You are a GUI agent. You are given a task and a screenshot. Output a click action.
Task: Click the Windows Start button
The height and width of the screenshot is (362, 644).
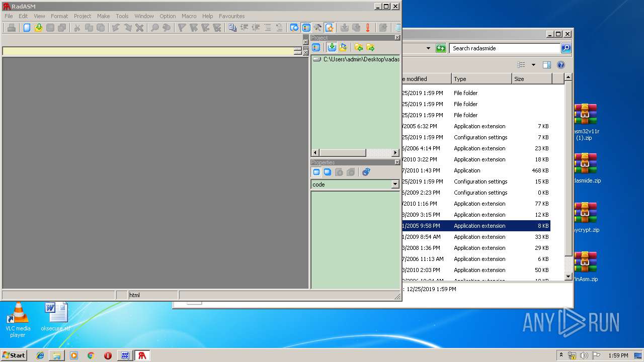pyautogui.click(x=14, y=355)
